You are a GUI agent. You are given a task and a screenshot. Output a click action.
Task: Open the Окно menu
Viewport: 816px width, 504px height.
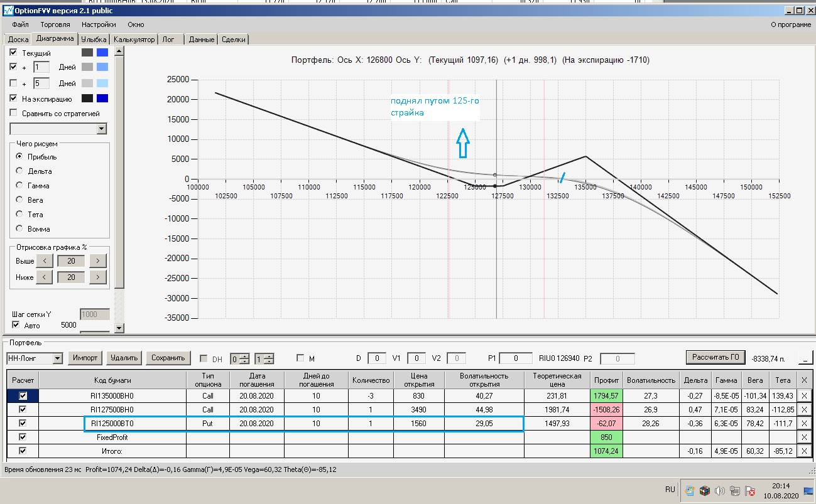point(136,24)
